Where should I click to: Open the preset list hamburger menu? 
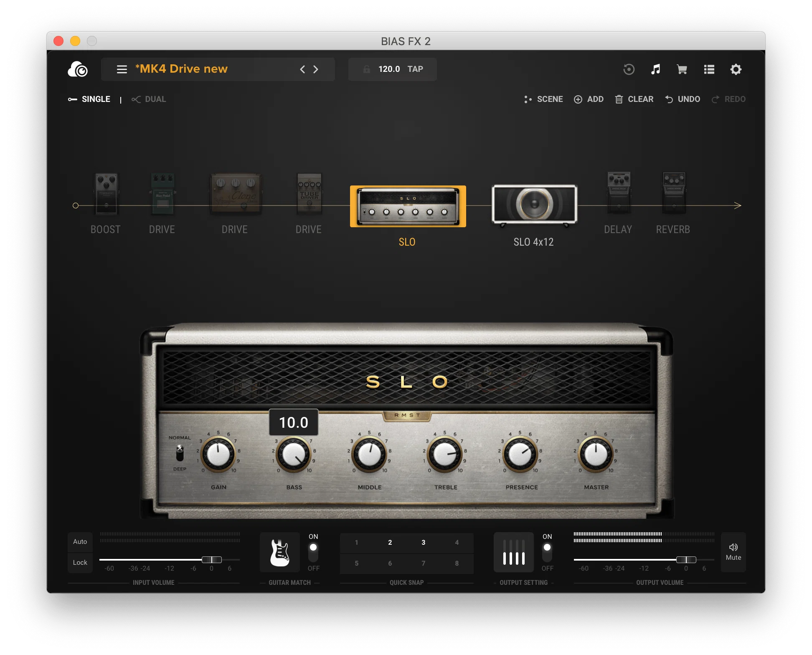coord(122,69)
